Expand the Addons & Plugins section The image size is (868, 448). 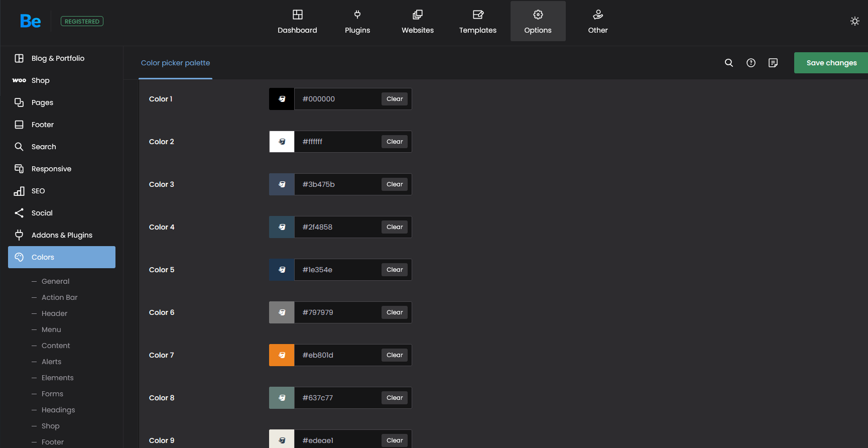click(62, 235)
